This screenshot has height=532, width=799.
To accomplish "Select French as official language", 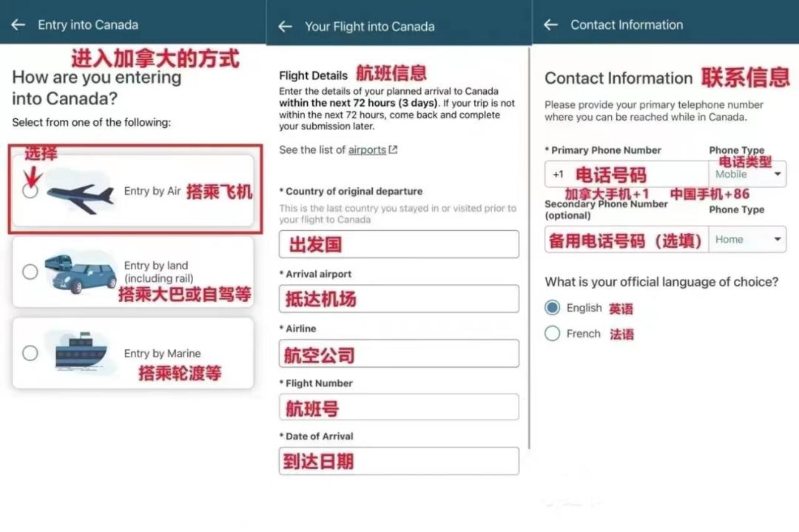I will click(551, 334).
